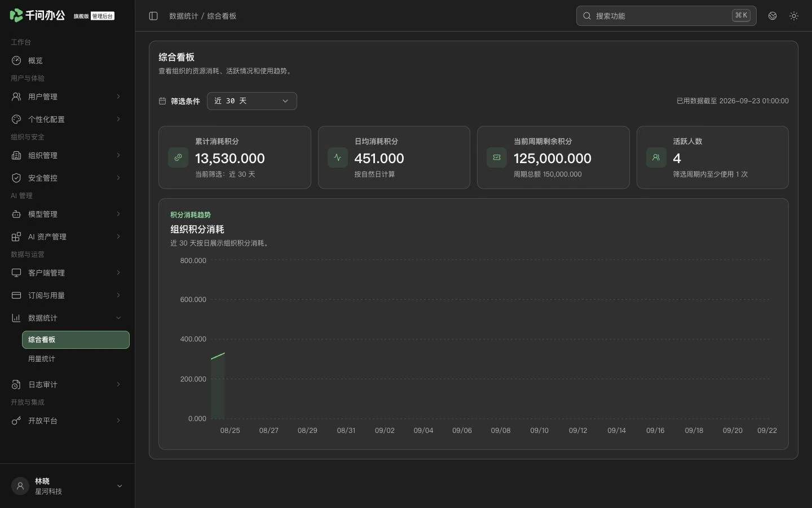Screen dimensions: 812x508
Task: Open the 用量统计 menu item
Action: click(x=76, y=359)
